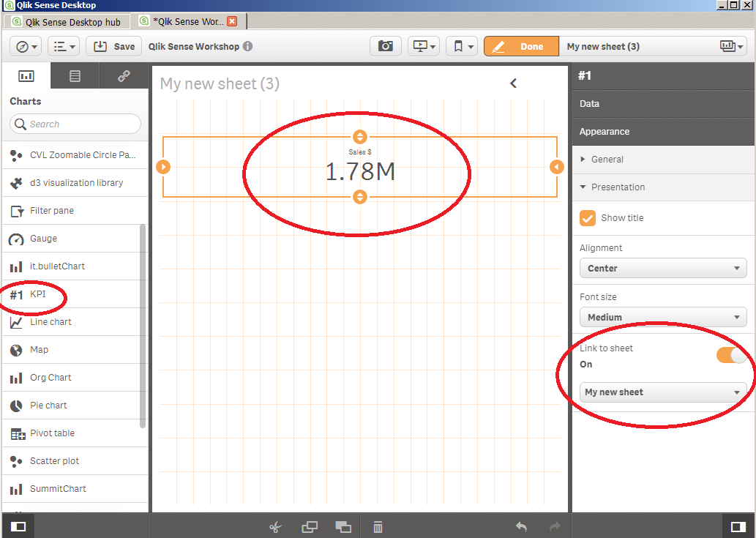Open the sheets navigator dropdown

click(x=732, y=46)
